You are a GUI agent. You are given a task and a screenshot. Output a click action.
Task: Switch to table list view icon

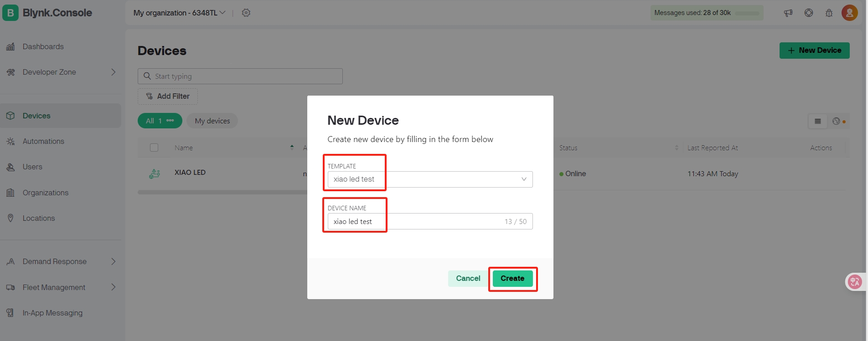818,121
